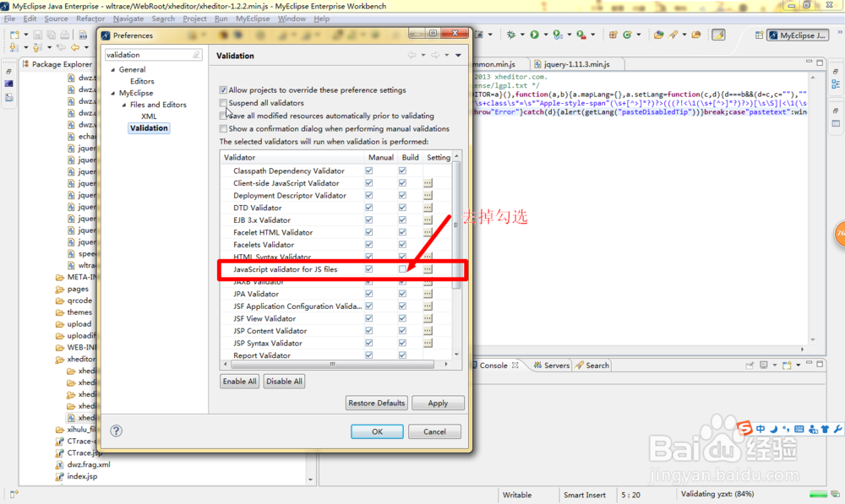Screen dimensions: 845x504
Task: Click the validation progress bar in status bar
Action: (x=818, y=495)
